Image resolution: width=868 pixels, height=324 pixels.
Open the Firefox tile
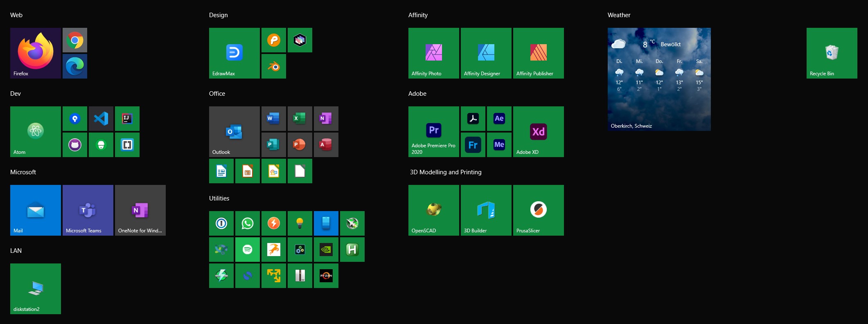pyautogui.click(x=36, y=53)
